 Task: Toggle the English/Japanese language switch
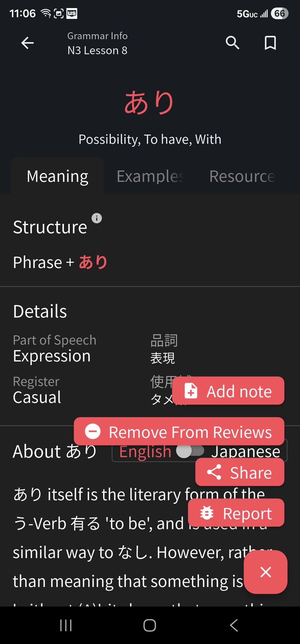click(190, 451)
